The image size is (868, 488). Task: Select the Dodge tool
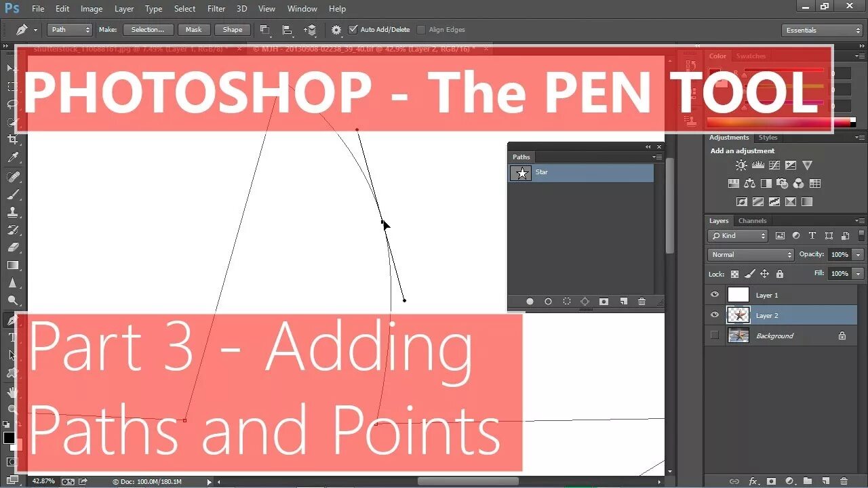click(12, 300)
